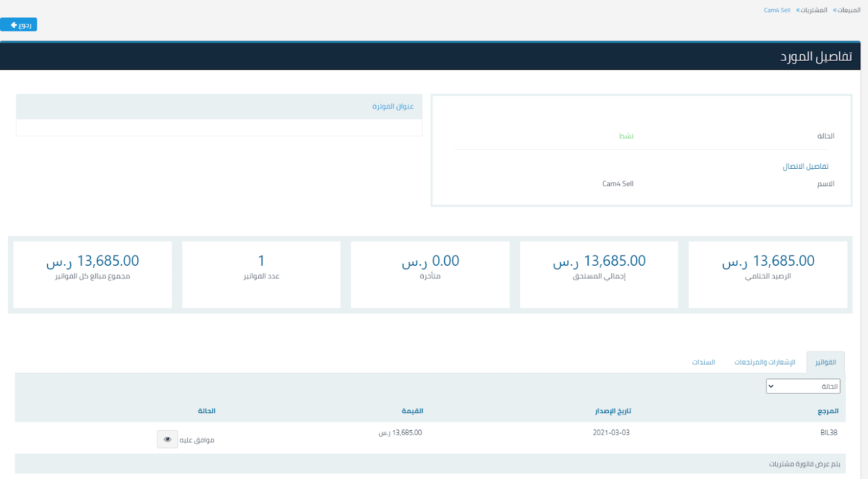The image size is (868, 479).
Task: Click the متأخرة overdue amount card
Action: [x=430, y=274]
